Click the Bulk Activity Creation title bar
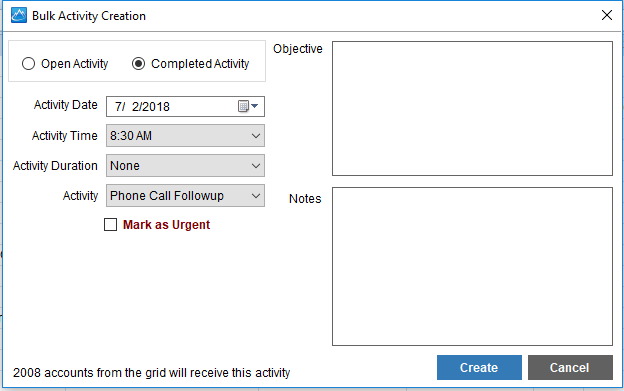Viewport: 624px width, 391px height. [x=302, y=16]
